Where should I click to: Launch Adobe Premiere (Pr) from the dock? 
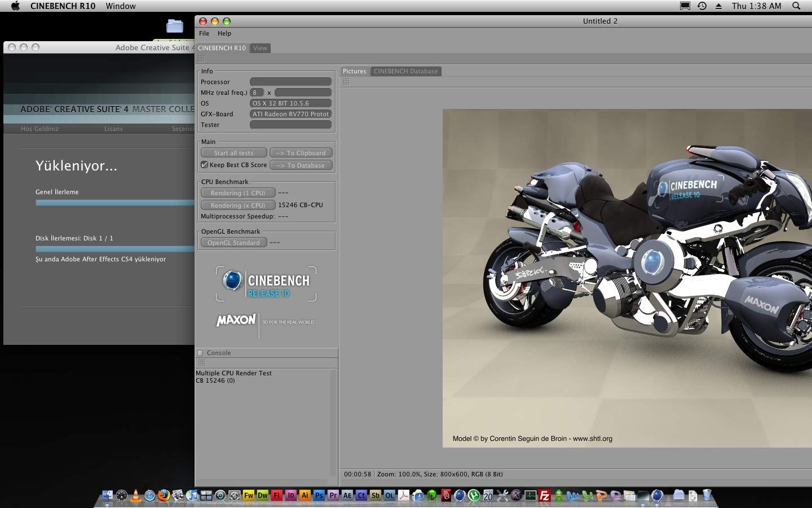333,496
